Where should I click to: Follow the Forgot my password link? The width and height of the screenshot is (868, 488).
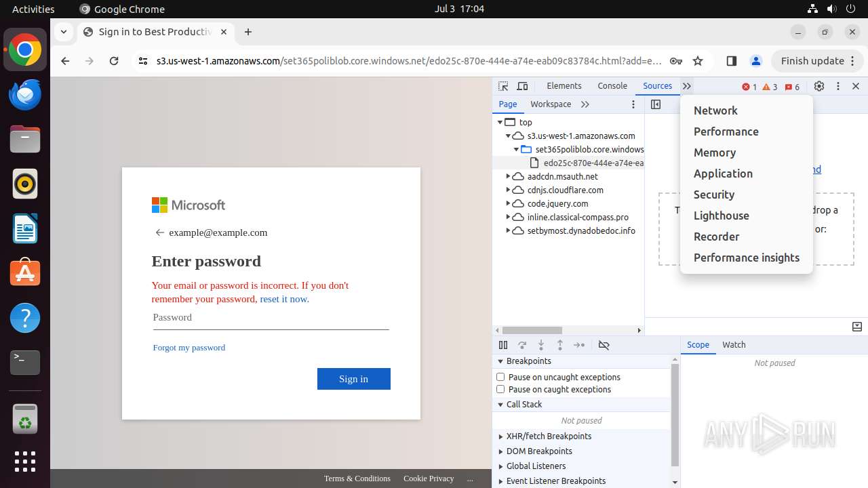189,348
